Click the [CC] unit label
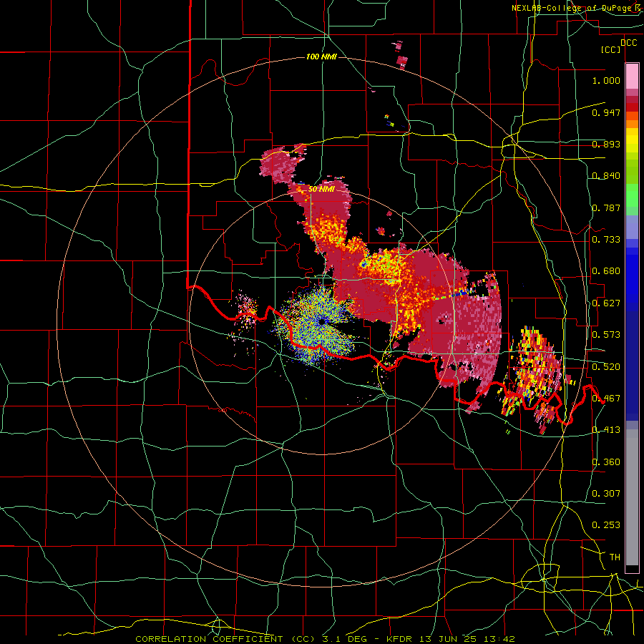 [611, 49]
